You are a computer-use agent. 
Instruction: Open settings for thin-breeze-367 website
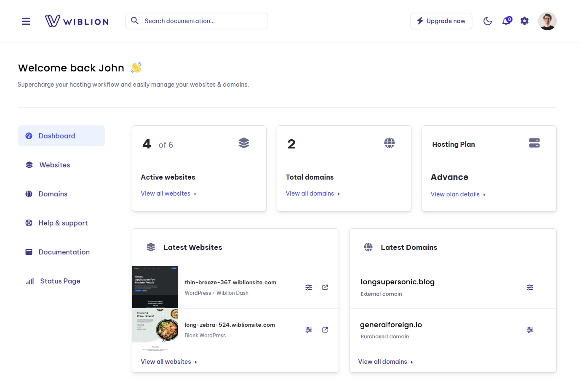pyautogui.click(x=309, y=287)
